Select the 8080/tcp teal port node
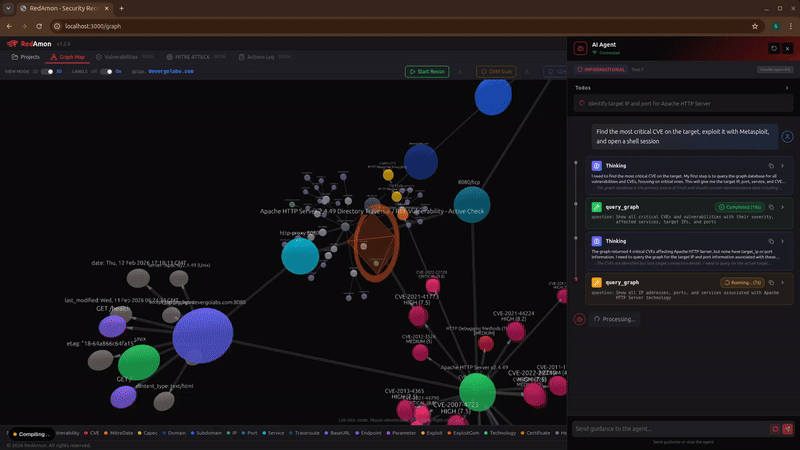The image size is (800, 450). click(x=472, y=205)
